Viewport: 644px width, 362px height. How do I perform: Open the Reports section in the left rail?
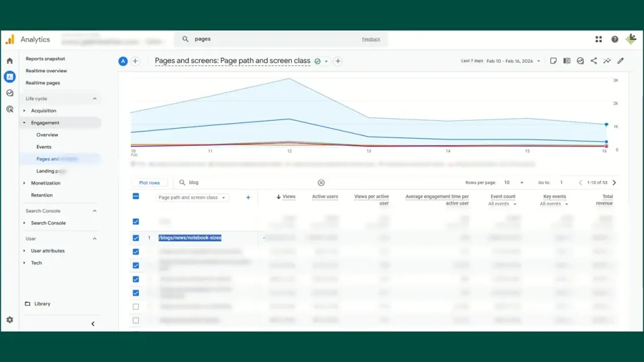tap(9, 77)
